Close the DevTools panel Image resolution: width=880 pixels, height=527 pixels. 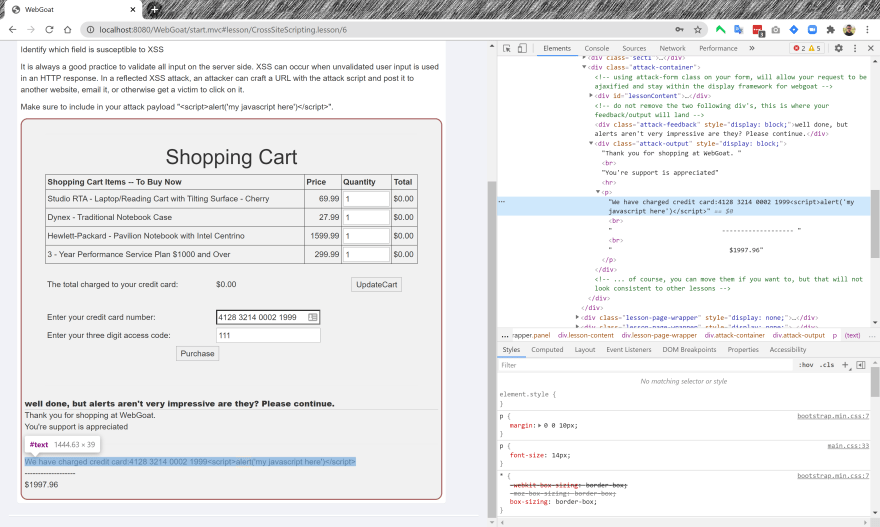[871, 48]
